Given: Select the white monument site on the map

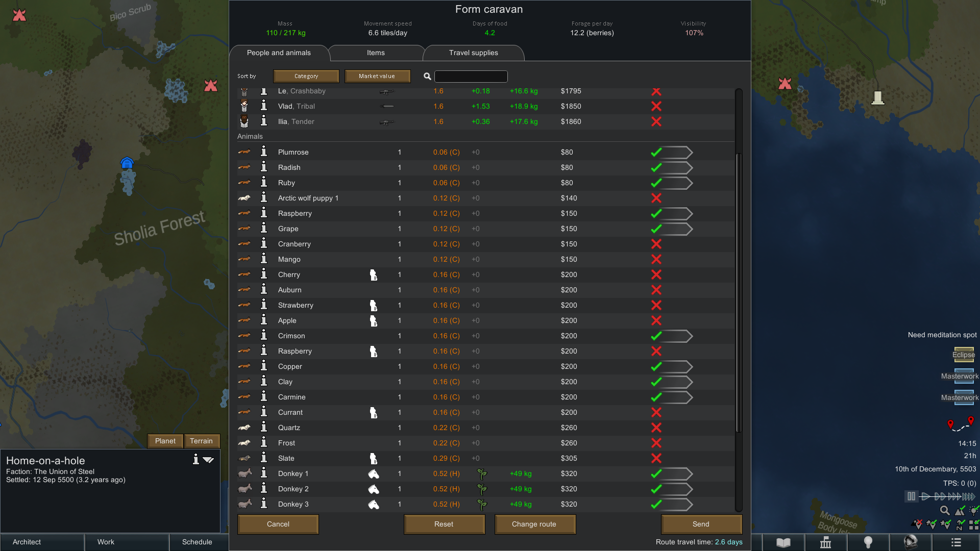Looking at the screenshot, I should coord(877,97).
